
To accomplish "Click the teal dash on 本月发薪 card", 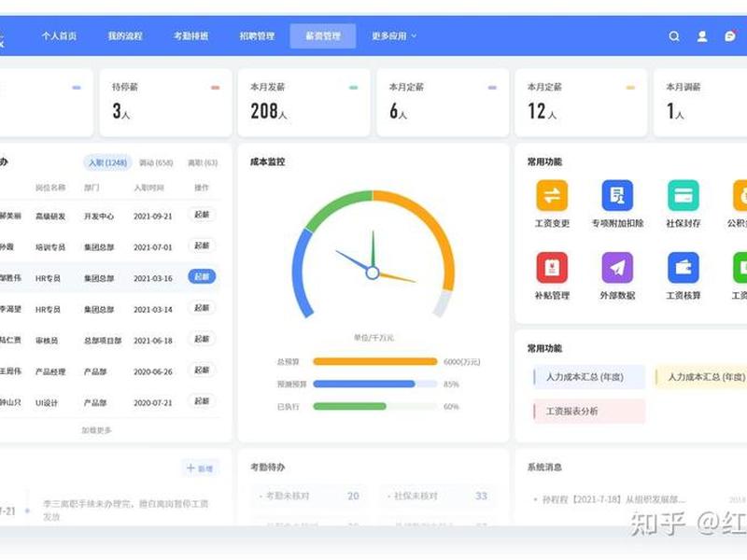I will [x=354, y=88].
